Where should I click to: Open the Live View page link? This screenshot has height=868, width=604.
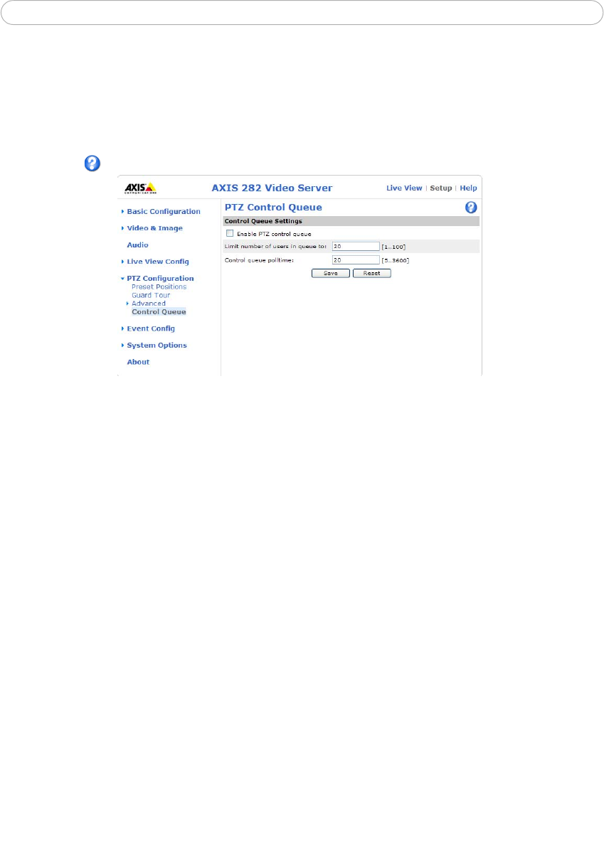pyautogui.click(x=403, y=188)
